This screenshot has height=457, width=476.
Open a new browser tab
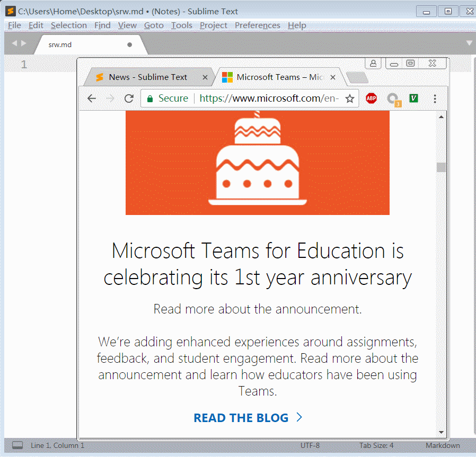(x=358, y=78)
